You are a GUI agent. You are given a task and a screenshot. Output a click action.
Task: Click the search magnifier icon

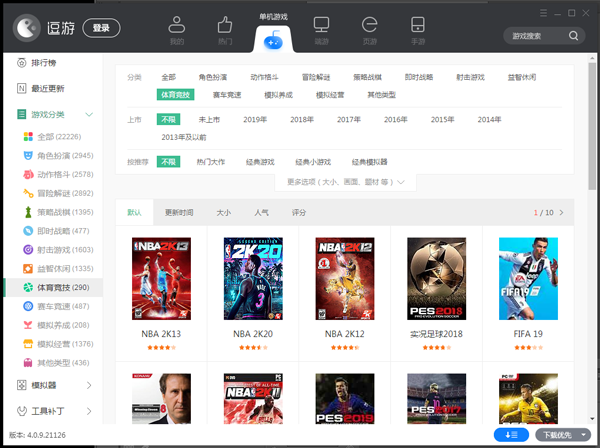pos(573,35)
